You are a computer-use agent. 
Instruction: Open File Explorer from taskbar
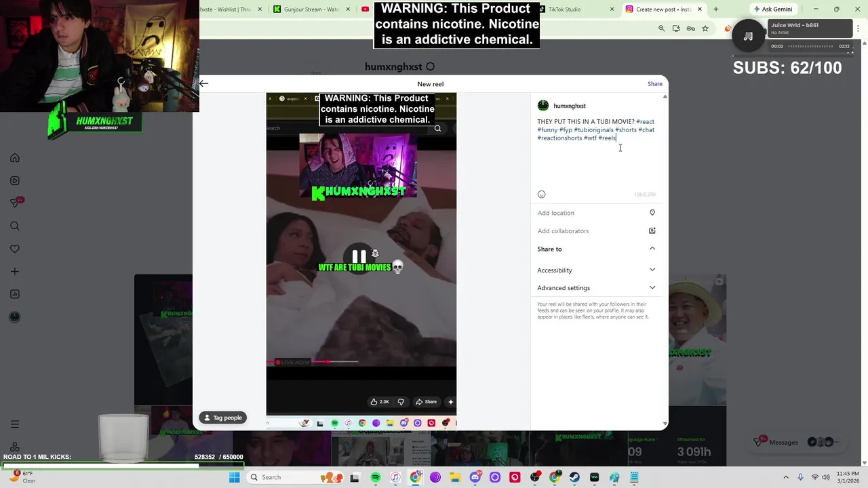455,477
